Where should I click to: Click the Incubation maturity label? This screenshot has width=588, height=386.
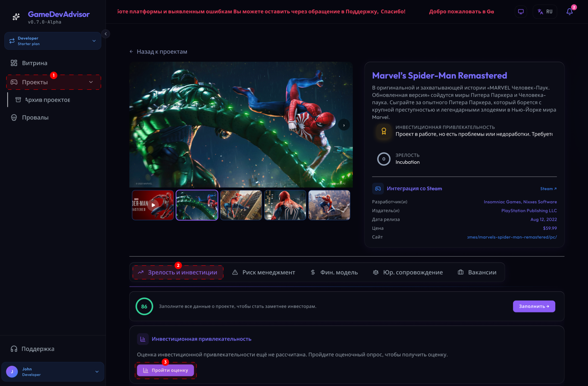(x=407, y=162)
